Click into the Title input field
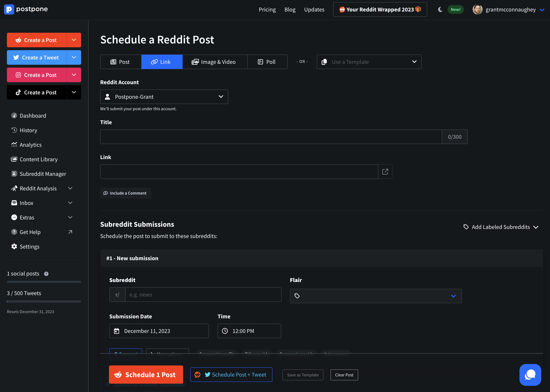This screenshot has height=392, width=550. pyautogui.click(x=271, y=137)
